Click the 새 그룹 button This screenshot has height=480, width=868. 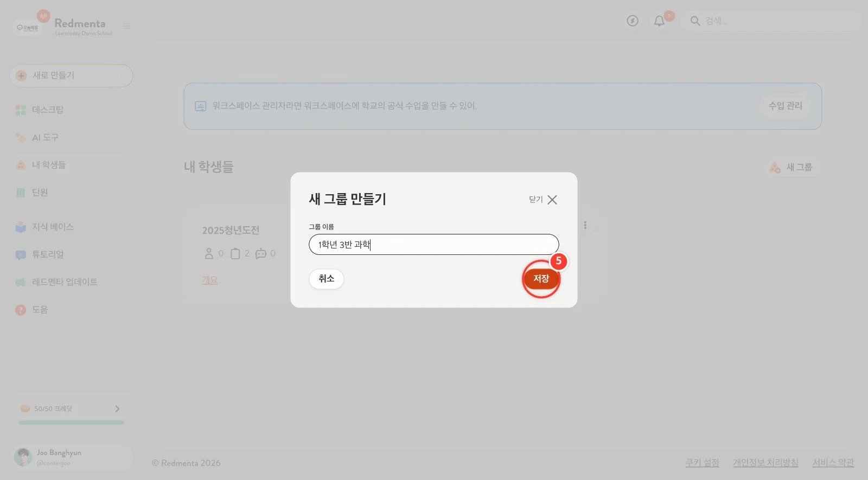pos(792,168)
